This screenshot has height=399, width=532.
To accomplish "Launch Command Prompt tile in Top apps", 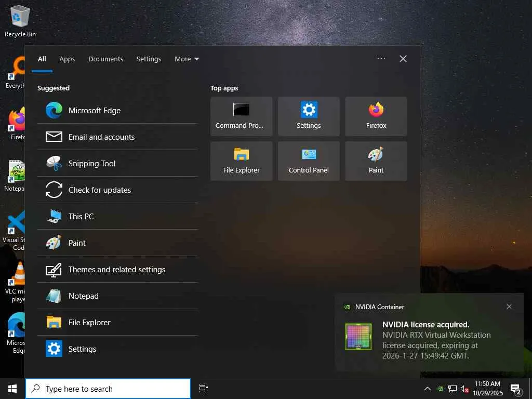I will coord(241,116).
